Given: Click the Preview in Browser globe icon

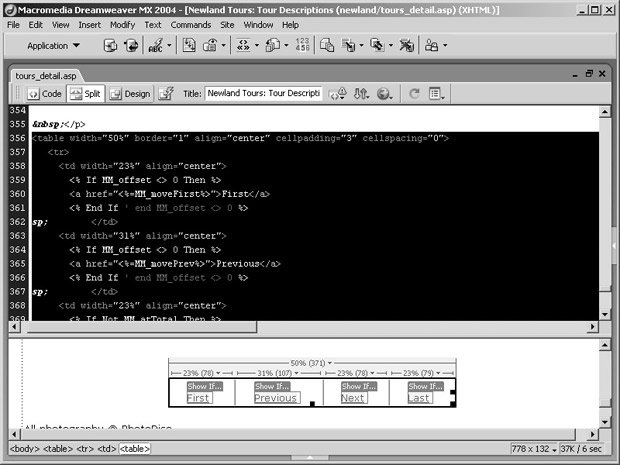Looking at the screenshot, I should point(384,94).
